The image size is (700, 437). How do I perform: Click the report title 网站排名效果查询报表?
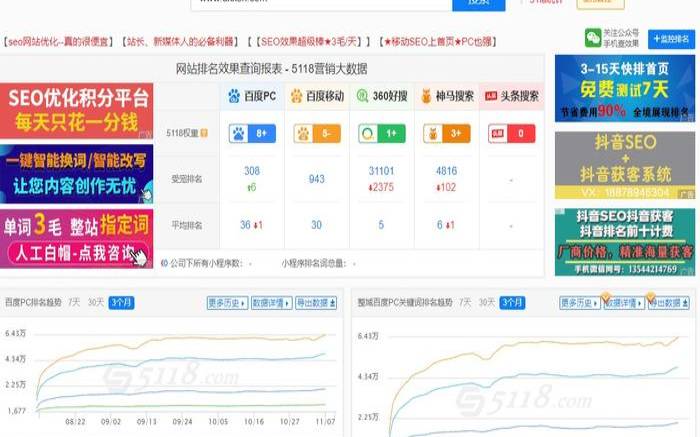229,69
